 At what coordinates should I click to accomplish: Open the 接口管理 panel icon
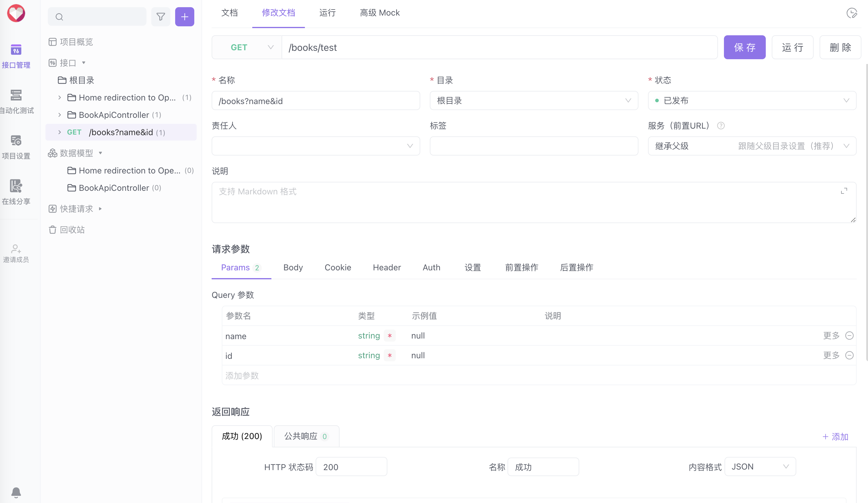pos(16,50)
